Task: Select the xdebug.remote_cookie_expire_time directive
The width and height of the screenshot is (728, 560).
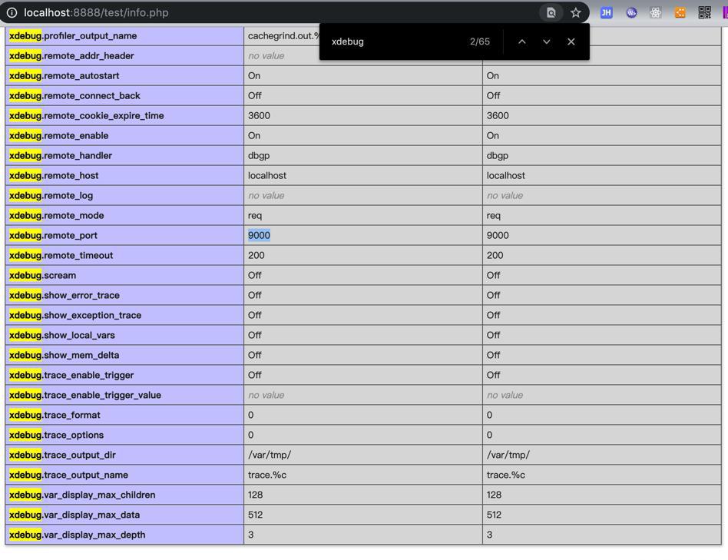Action: tap(86, 116)
